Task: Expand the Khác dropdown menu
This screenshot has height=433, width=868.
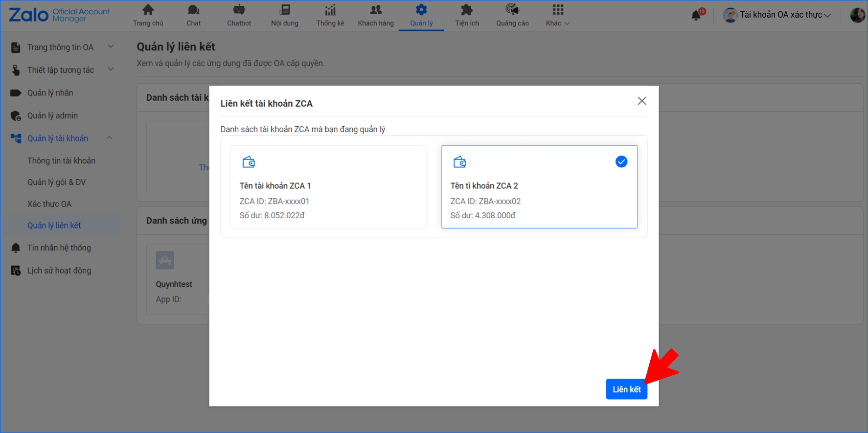Action: [x=558, y=15]
